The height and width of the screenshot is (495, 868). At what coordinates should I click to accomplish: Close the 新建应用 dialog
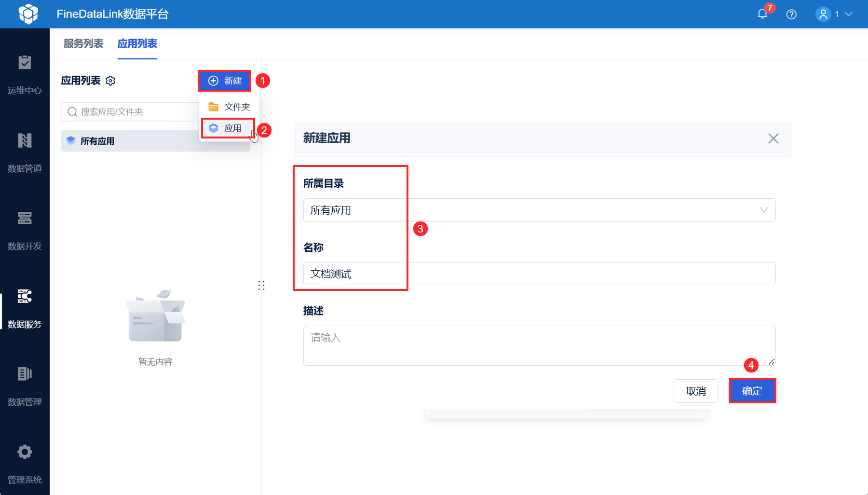pos(773,138)
